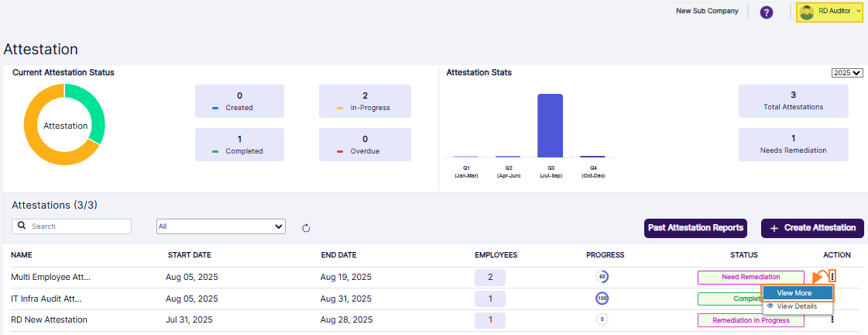The image size is (868, 335).
Task: Click the Create Attestation button
Action: tap(812, 228)
